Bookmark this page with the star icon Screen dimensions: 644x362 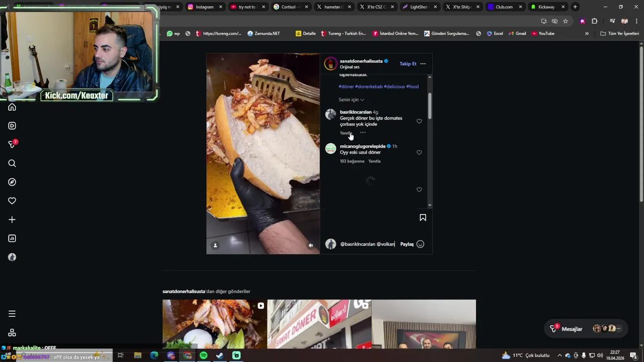click(566, 21)
